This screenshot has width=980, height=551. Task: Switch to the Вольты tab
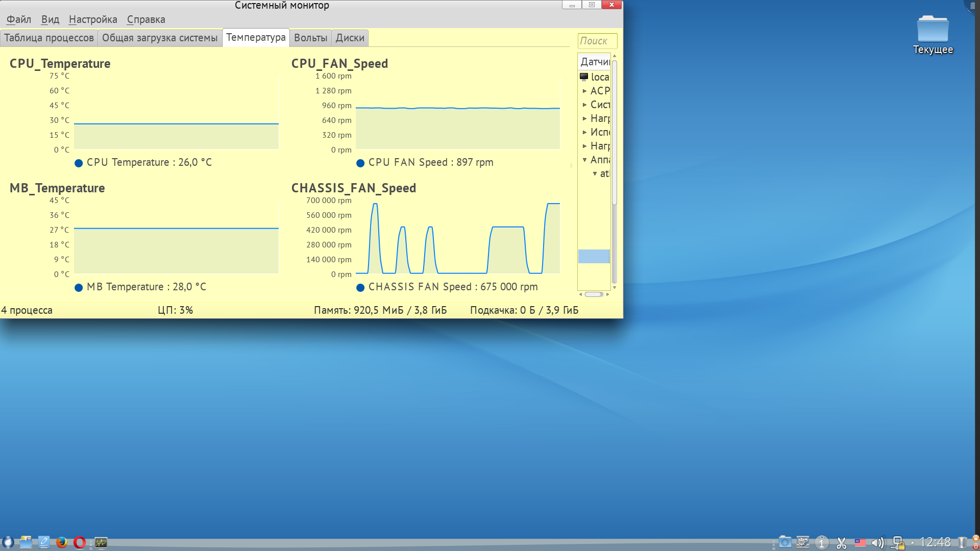pyautogui.click(x=310, y=38)
